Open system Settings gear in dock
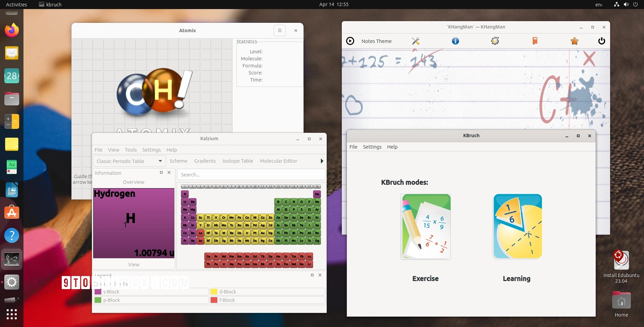 pyautogui.click(x=12, y=282)
